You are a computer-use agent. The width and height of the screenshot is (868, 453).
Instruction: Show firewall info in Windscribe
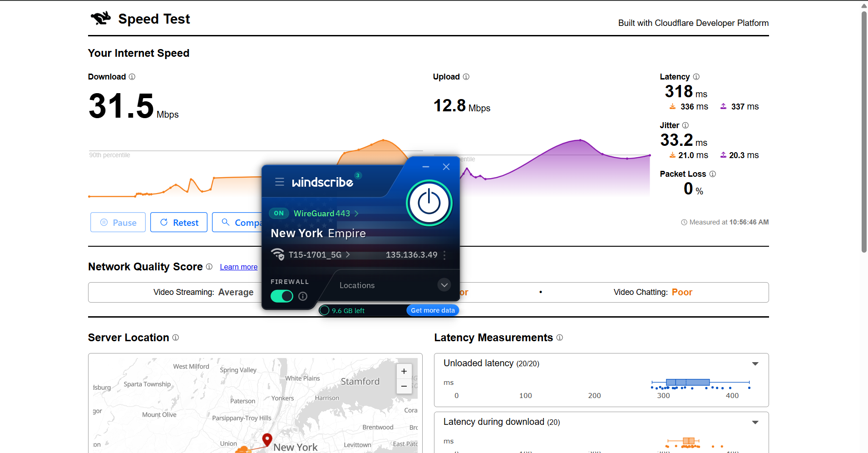pos(303,296)
